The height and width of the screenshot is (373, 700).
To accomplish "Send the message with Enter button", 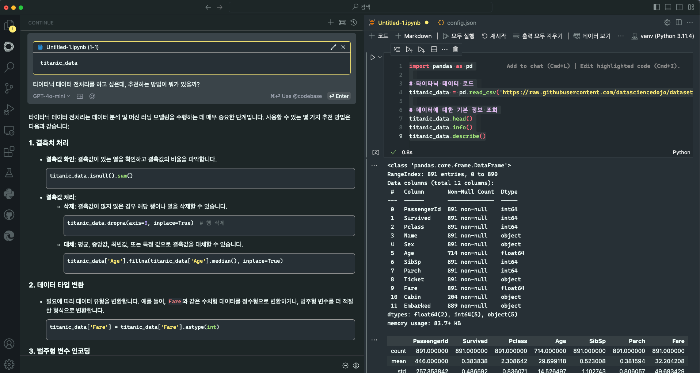I will coord(339,96).
